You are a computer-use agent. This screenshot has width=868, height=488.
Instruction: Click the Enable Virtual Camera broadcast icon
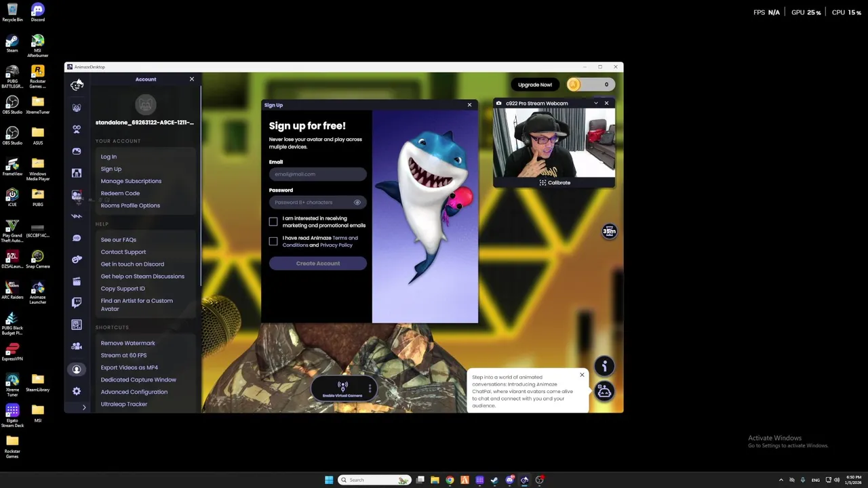point(342,386)
